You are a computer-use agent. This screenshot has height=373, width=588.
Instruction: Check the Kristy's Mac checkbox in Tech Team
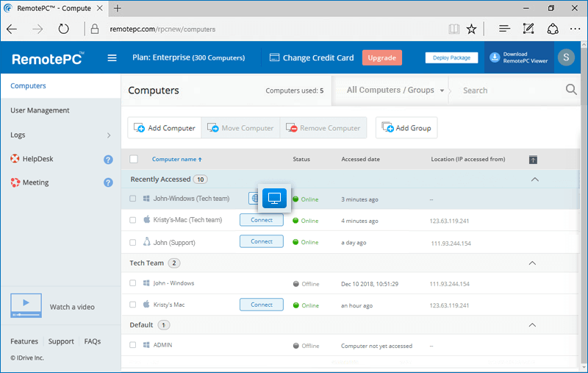(x=133, y=305)
